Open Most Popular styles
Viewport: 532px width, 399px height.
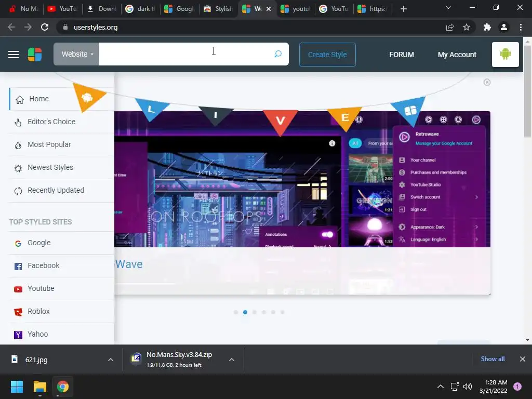click(x=61, y=144)
